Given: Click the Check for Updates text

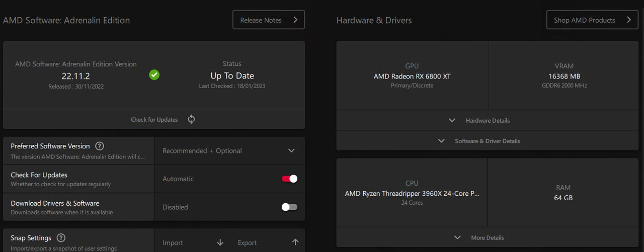Looking at the screenshot, I should click(154, 120).
